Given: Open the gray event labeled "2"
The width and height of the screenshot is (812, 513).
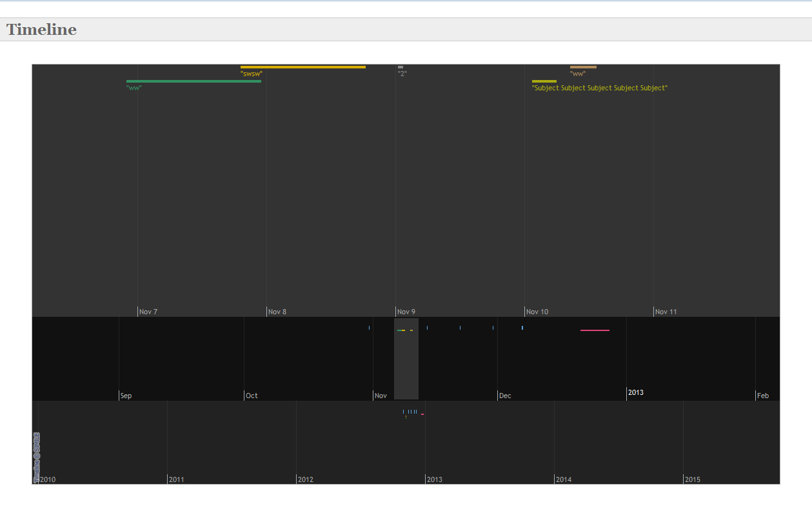Looking at the screenshot, I should pos(401,67).
